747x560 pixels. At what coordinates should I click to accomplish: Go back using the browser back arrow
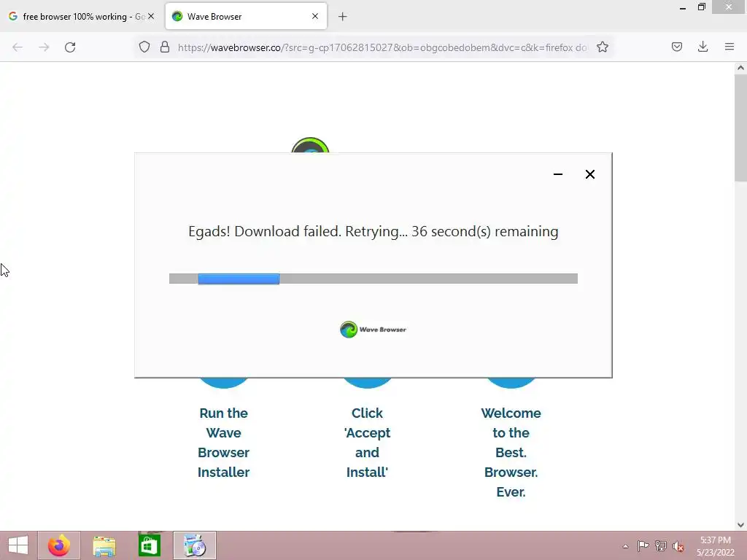(x=18, y=47)
